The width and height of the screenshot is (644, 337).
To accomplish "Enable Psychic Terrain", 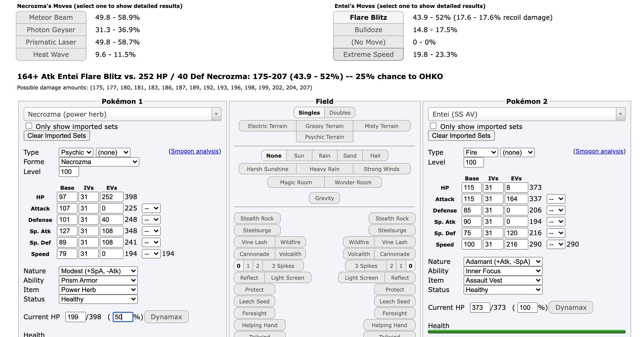I will (324, 137).
